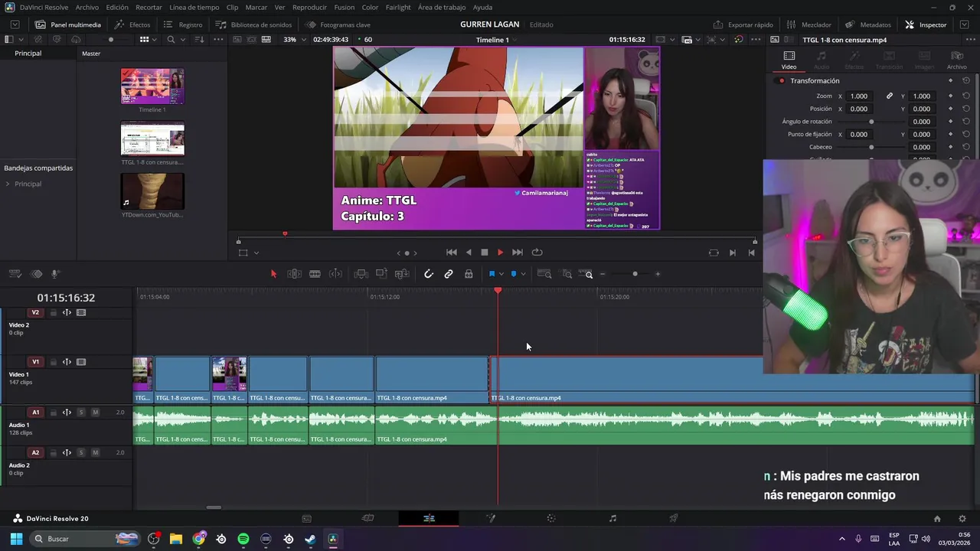
Task: Choose the Blade edit mode tool
Action: click(x=315, y=274)
